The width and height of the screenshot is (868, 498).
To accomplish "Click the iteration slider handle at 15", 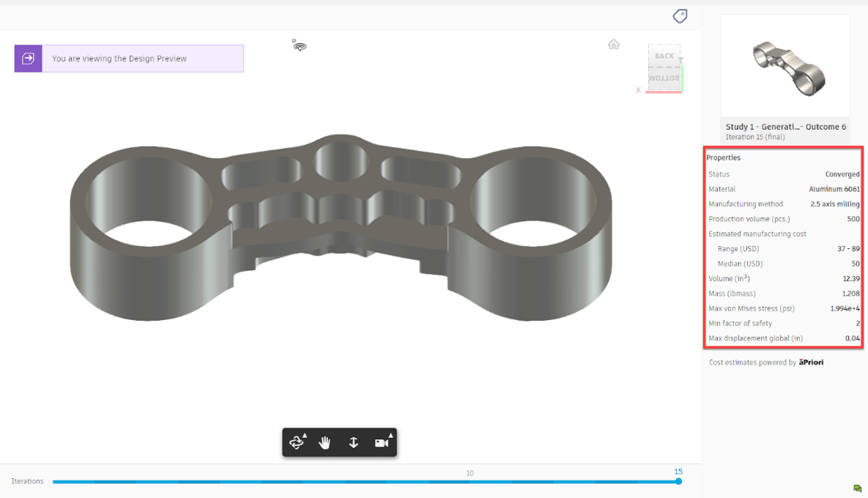I will click(679, 481).
